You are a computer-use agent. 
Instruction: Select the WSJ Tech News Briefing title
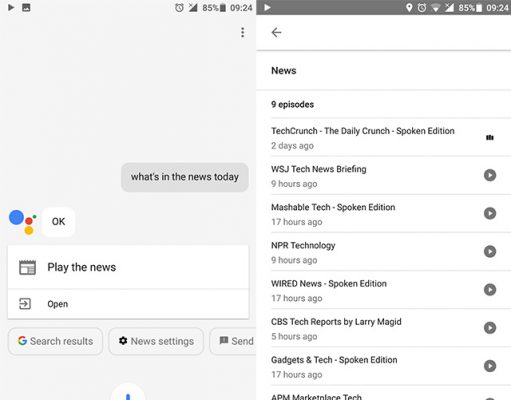[x=319, y=169]
